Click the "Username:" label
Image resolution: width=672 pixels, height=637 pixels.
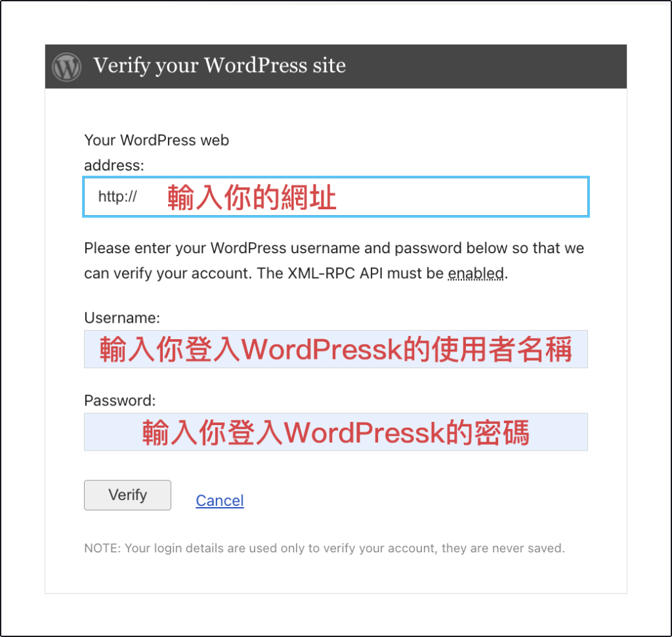click(122, 318)
